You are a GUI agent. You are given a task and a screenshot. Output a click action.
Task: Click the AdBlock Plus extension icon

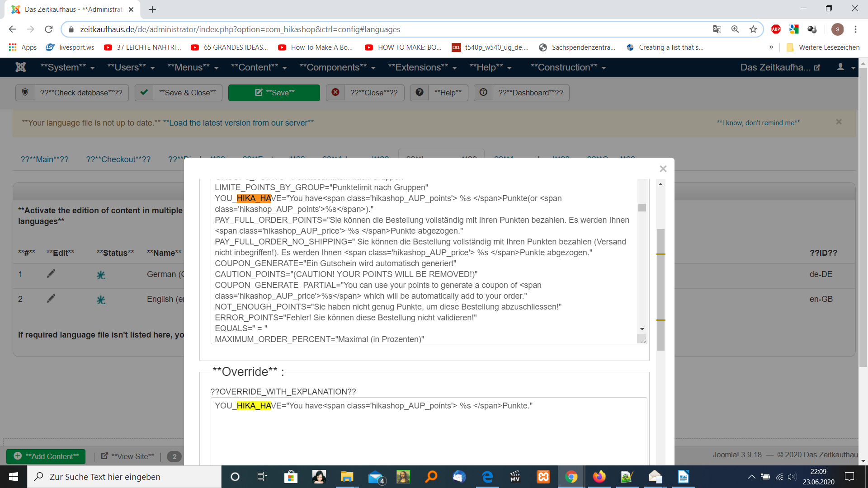point(776,29)
